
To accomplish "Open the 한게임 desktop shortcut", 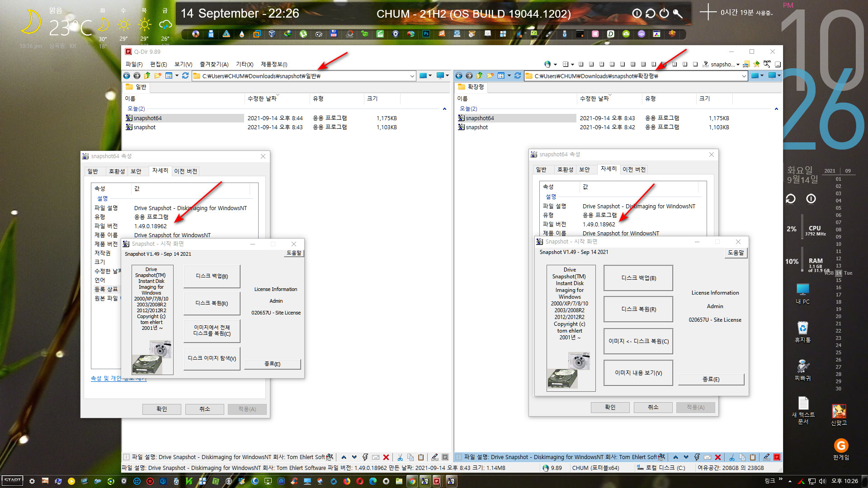I will pos(841,450).
